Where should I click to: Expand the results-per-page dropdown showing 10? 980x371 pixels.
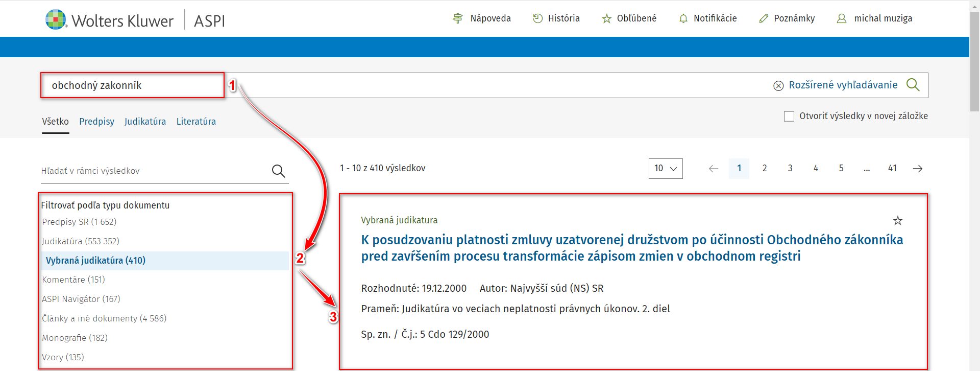pyautogui.click(x=665, y=168)
